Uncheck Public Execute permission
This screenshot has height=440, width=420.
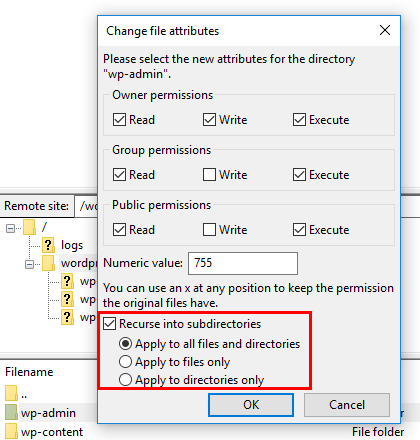point(299,230)
